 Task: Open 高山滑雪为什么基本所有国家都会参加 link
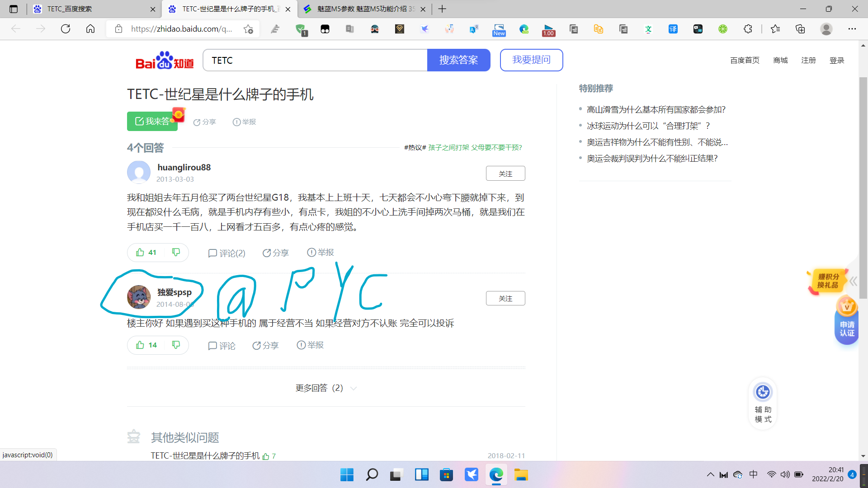pyautogui.click(x=656, y=110)
